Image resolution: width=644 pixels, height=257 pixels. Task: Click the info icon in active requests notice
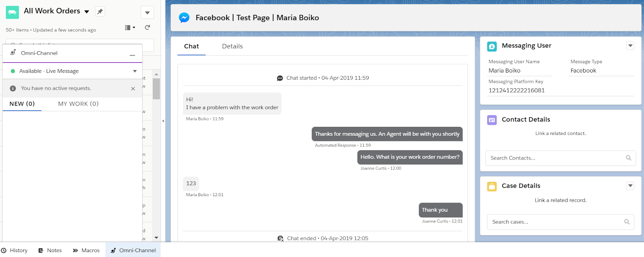tap(13, 88)
